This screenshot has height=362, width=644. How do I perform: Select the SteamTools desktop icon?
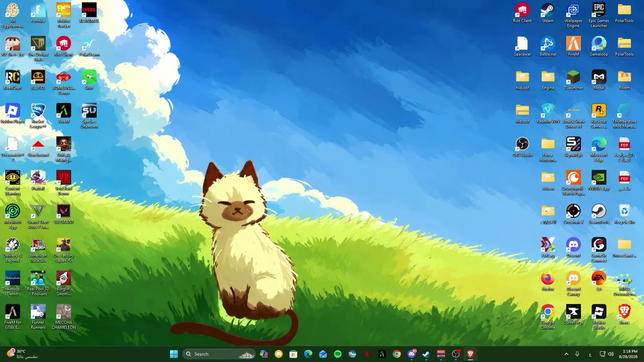(x=599, y=214)
